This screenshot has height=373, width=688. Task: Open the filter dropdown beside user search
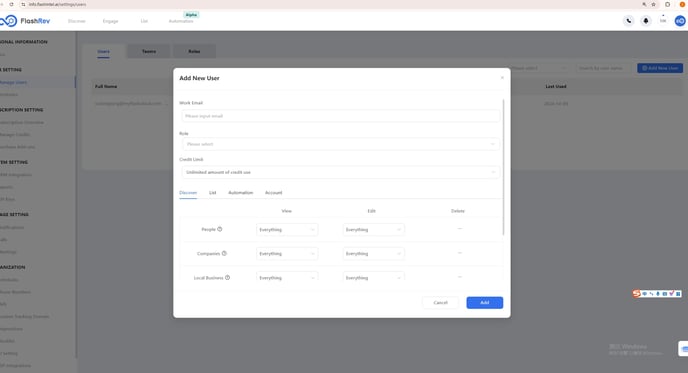pyautogui.click(x=538, y=68)
